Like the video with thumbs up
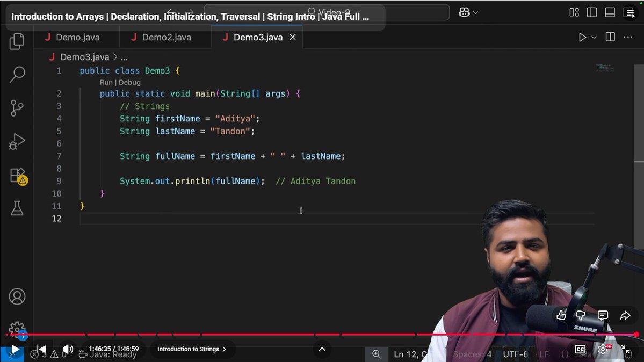644x362 pixels. tap(561, 315)
